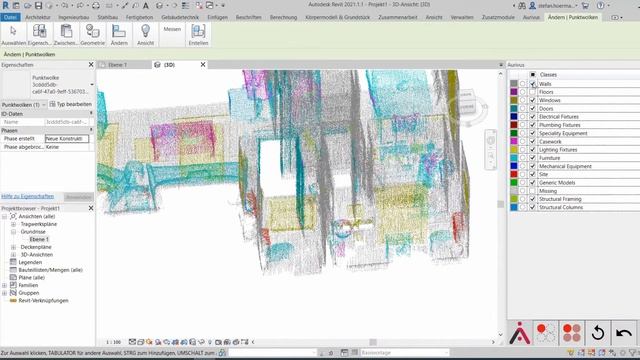The image size is (640, 360).
Task: Enable the Floors class checkbox
Action: coord(532,92)
